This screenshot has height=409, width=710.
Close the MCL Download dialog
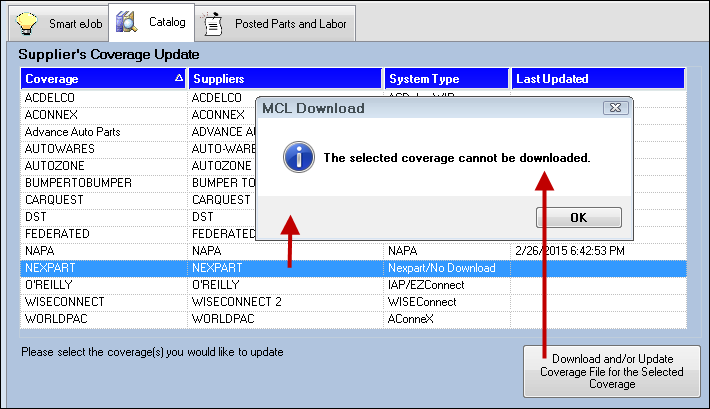(x=615, y=108)
